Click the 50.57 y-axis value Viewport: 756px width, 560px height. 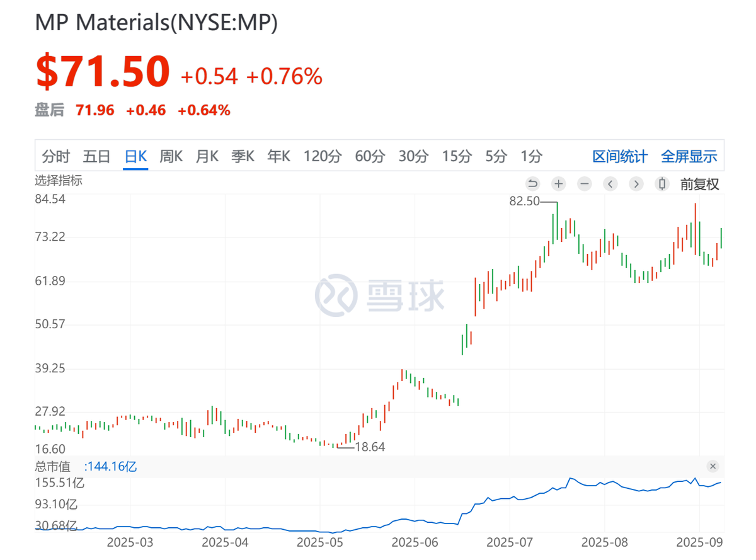[49, 324]
